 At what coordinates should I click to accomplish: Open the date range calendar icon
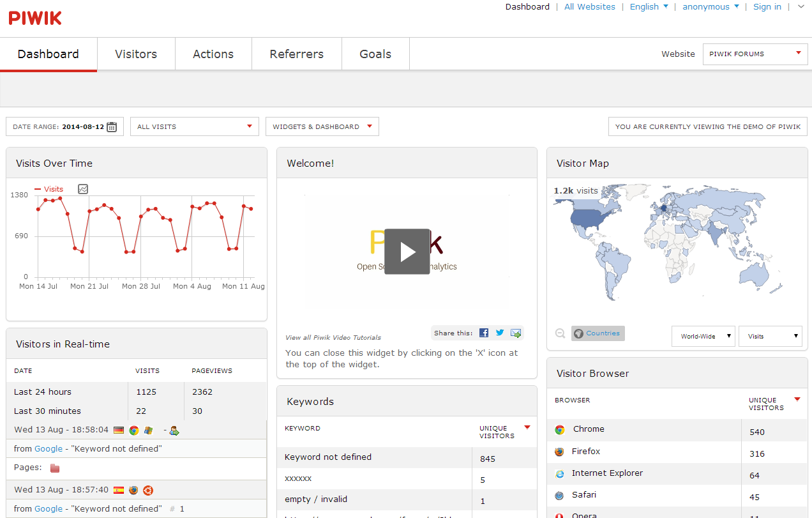pyautogui.click(x=112, y=126)
